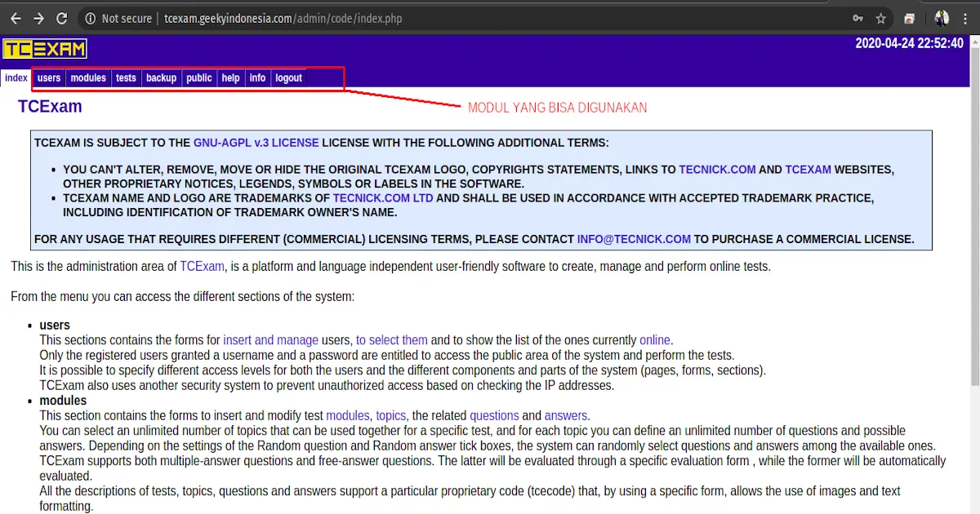The image size is (980, 514).
Task: Open the info menu
Action: [257, 78]
